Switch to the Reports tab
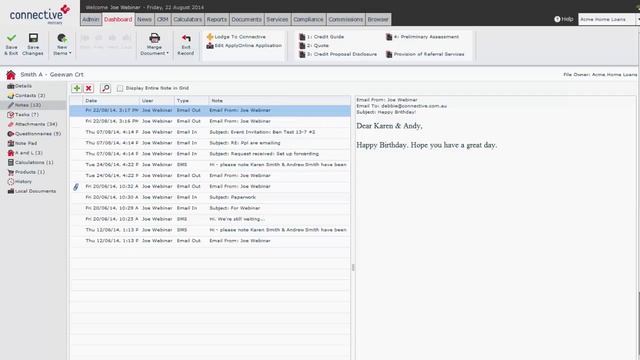 pos(216,19)
